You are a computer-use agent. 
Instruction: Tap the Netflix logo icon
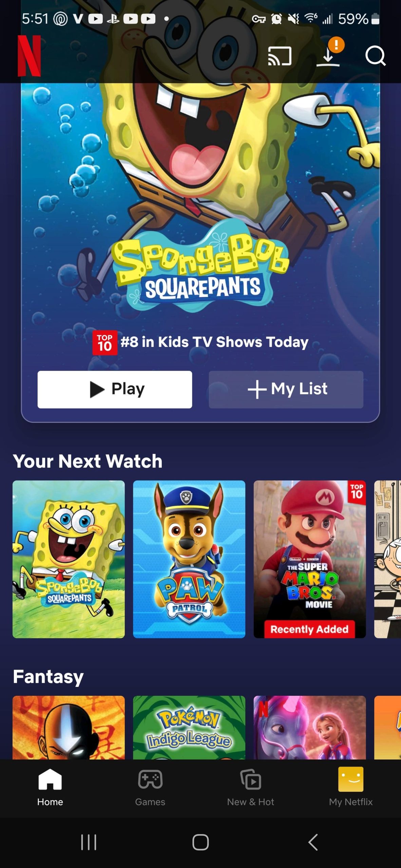[x=29, y=56]
